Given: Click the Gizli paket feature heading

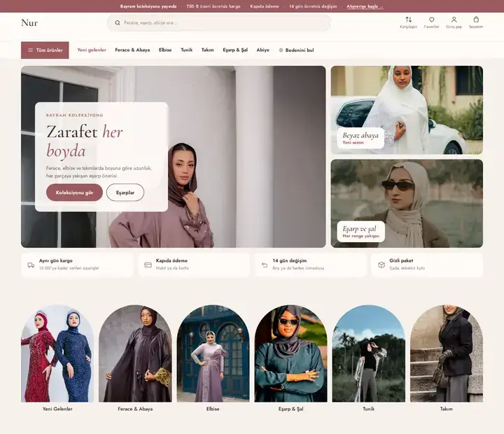Looking at the screenshot, I should click(402, 260).
